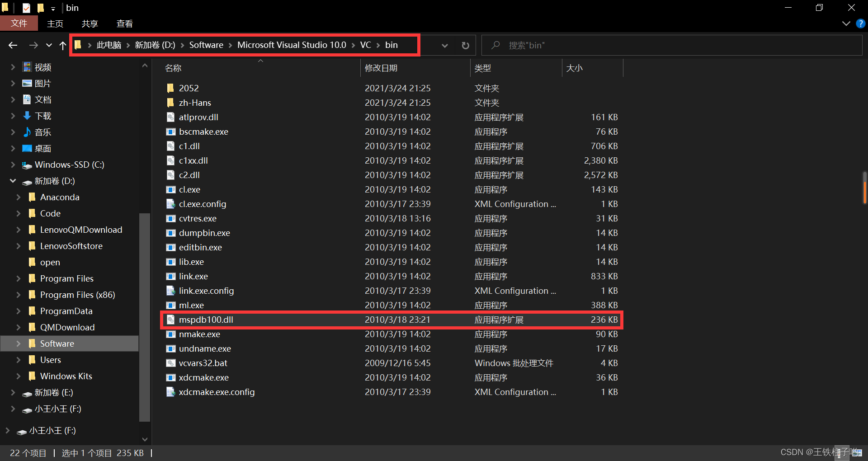Click the Properties quick access icon
The height and width of the screenshot is (461, 868).
(27, 8)
